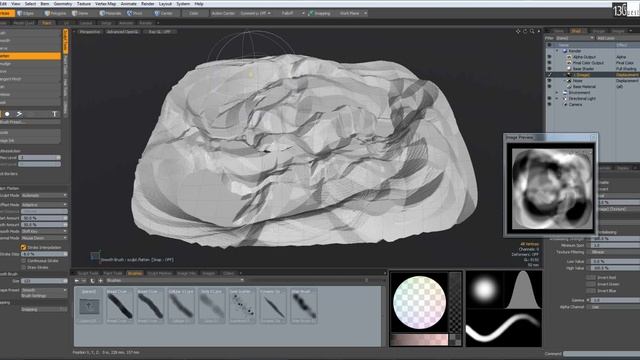Toggle visibility of Directional Light

549,98
